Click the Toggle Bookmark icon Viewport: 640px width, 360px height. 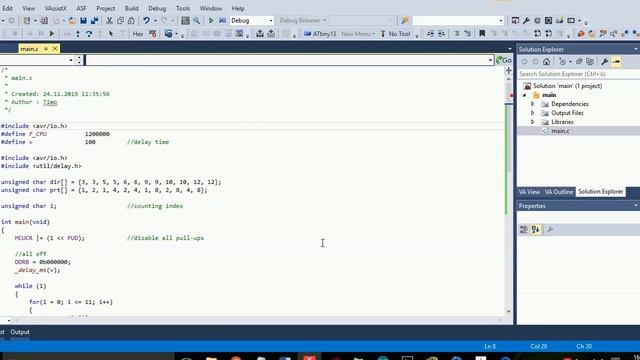click(x=482, y=34)
